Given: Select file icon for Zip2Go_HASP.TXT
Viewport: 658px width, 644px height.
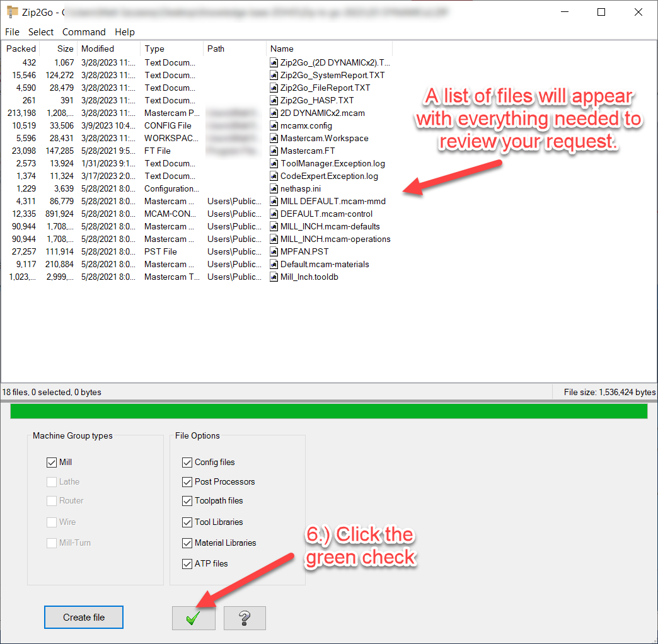Looking at the screenshot, I should [x=274, y=100].
